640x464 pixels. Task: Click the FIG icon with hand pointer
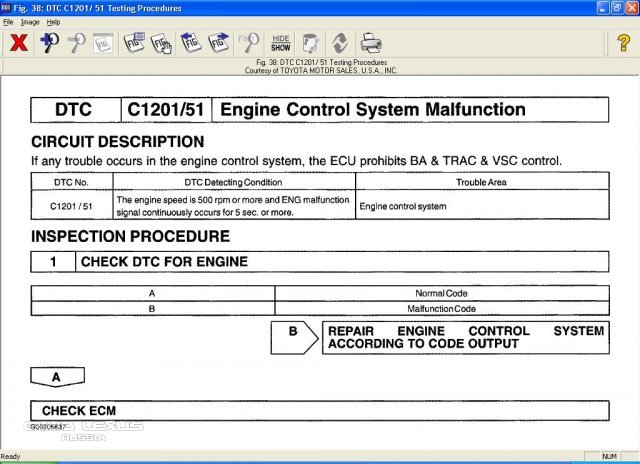pyautogui.click(x=164, y=43)
